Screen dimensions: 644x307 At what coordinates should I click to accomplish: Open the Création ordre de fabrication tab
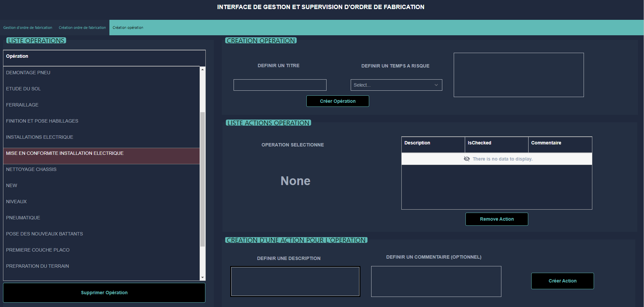(x=82, y=28)
